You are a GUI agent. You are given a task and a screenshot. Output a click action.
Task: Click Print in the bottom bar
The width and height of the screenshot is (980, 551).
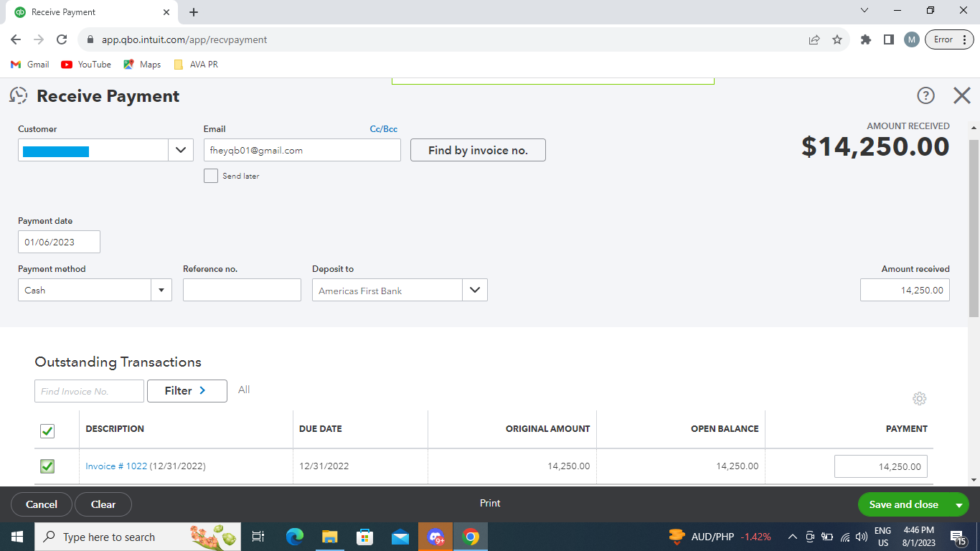tap(490, 504)
